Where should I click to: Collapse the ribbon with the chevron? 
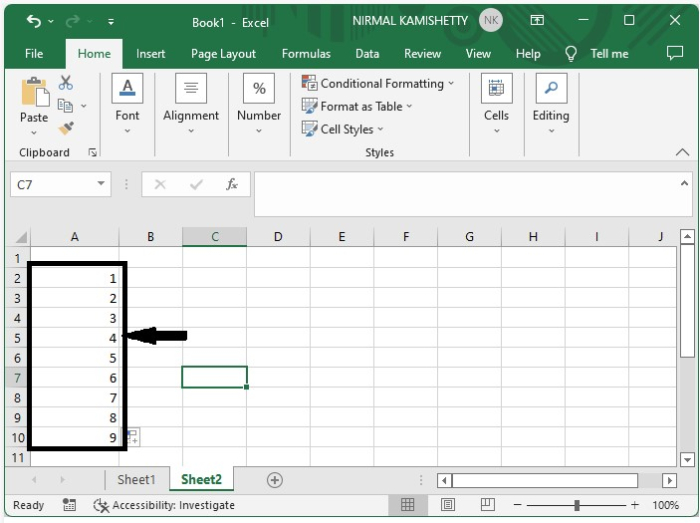pos(682,152)
